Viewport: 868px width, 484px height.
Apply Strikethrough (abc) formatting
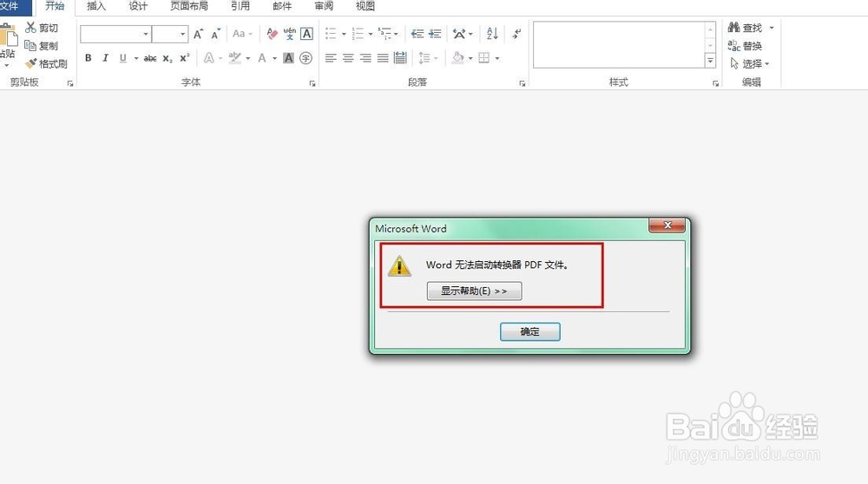pyautogui.click(x=150, y=58)
